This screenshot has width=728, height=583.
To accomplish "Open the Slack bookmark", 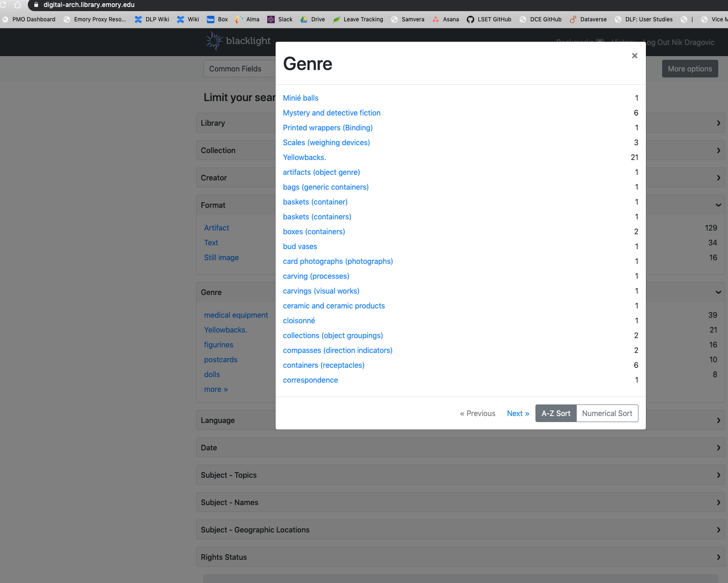I will [280, 19].
